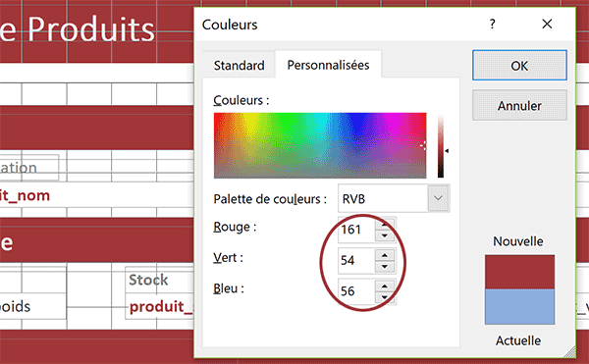Click the Vert value field

click(357, 260)
